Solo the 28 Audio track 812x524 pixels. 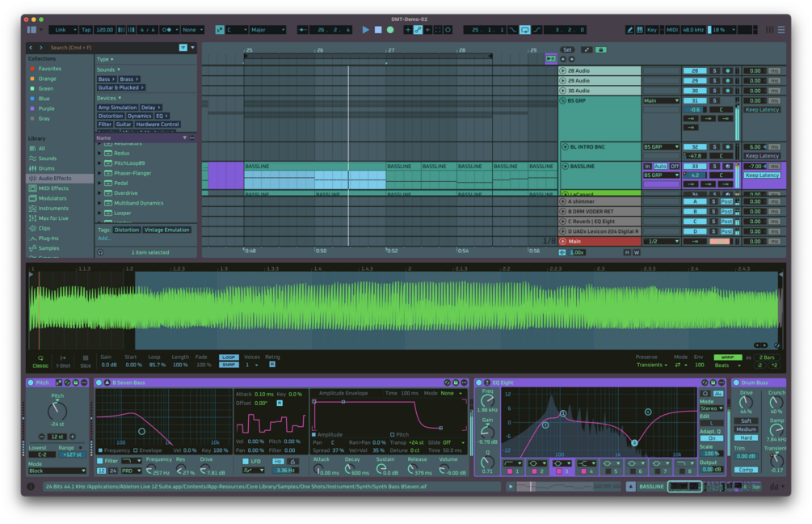point(715,71)
